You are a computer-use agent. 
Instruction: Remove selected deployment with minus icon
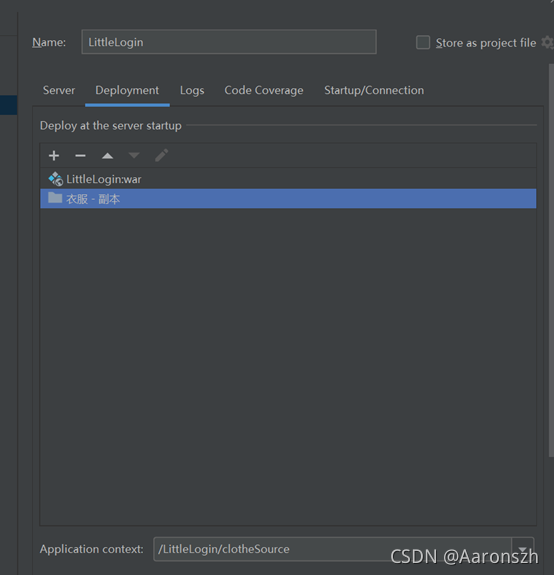coord(80,156)
